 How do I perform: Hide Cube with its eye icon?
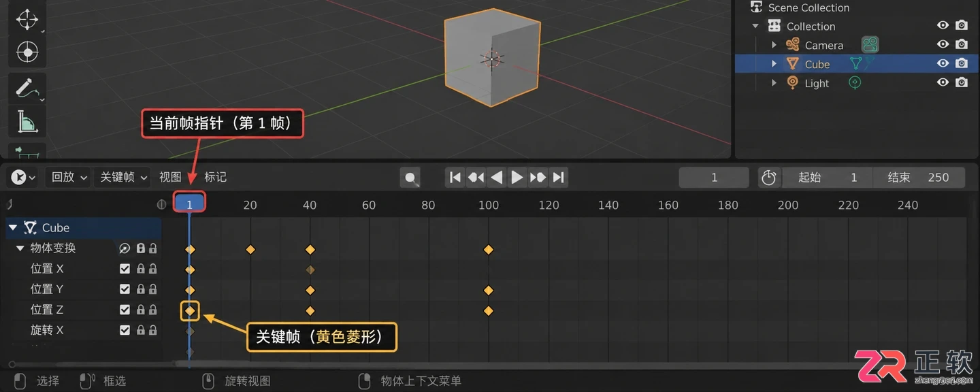[943, 63]
